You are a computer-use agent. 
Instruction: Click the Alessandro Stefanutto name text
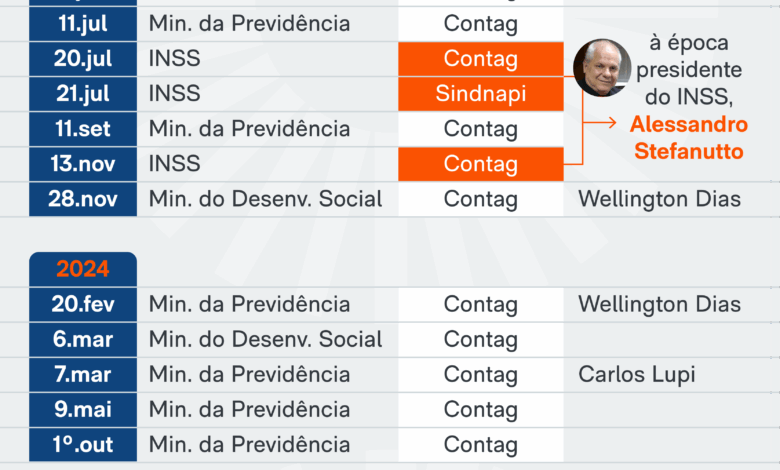[689, 138]
